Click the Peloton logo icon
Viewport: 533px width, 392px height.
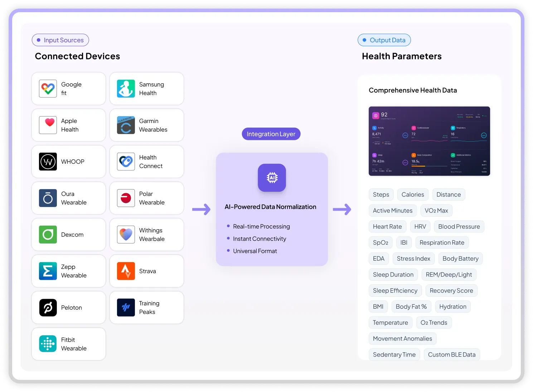(x=48, y=308)
